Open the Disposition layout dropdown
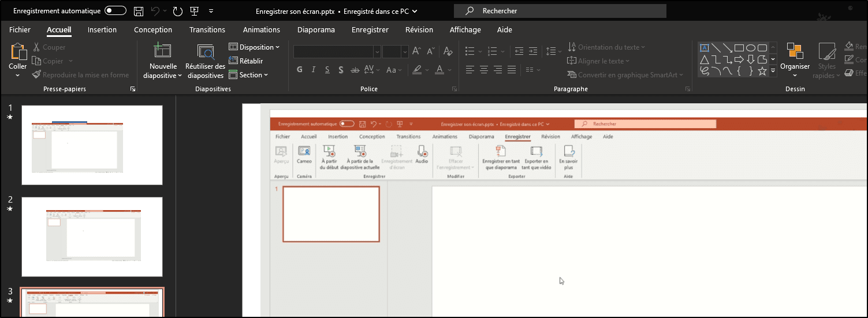Image resolution: width=868 pixels, height=318 pixels. click(x=254, y=47)
